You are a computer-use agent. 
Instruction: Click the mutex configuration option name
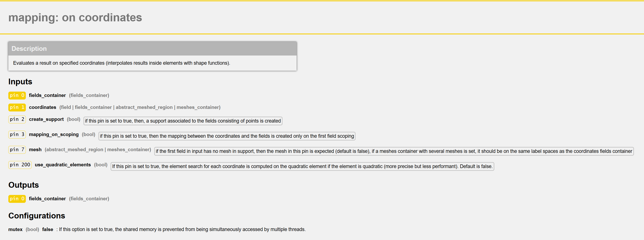point(15,229)
